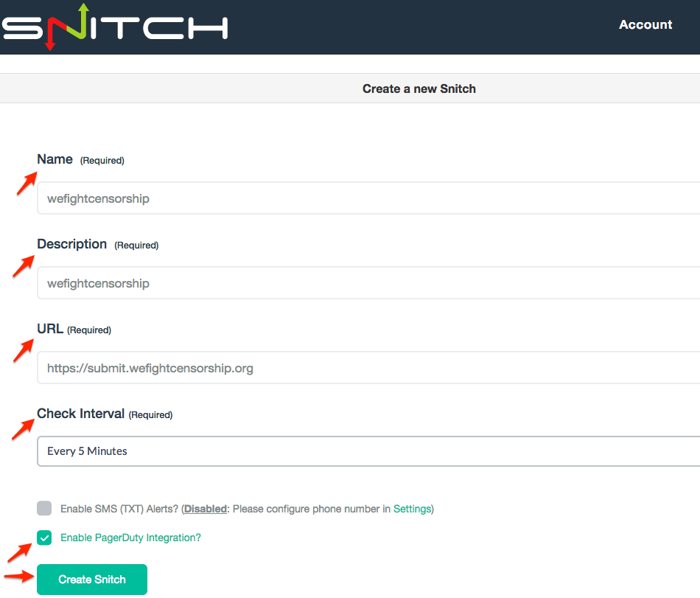This screenshot has height=598, width=700.
Task: Expand the Check Interval dropdown
Action: point(368,451)
